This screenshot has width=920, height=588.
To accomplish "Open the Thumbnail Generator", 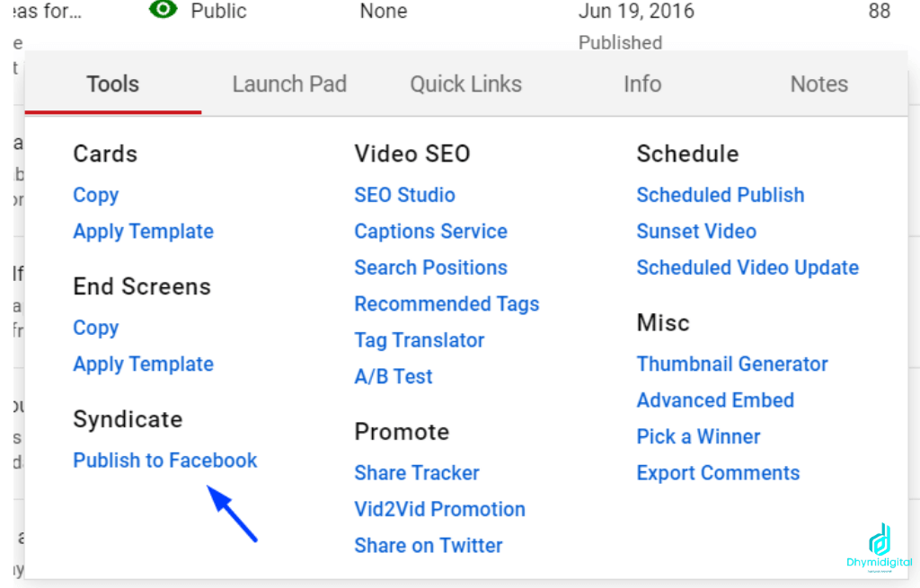I will (x=731, y=364).
